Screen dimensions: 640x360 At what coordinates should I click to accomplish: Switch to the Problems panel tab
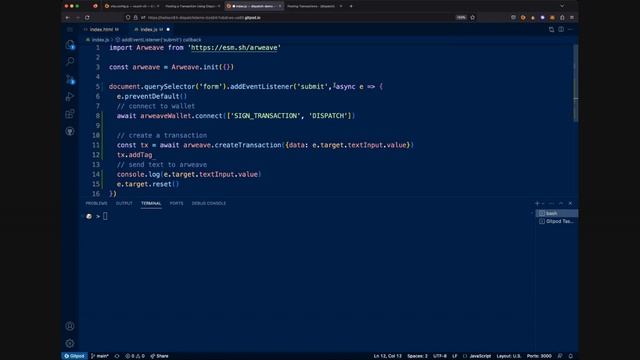[96, 203]
